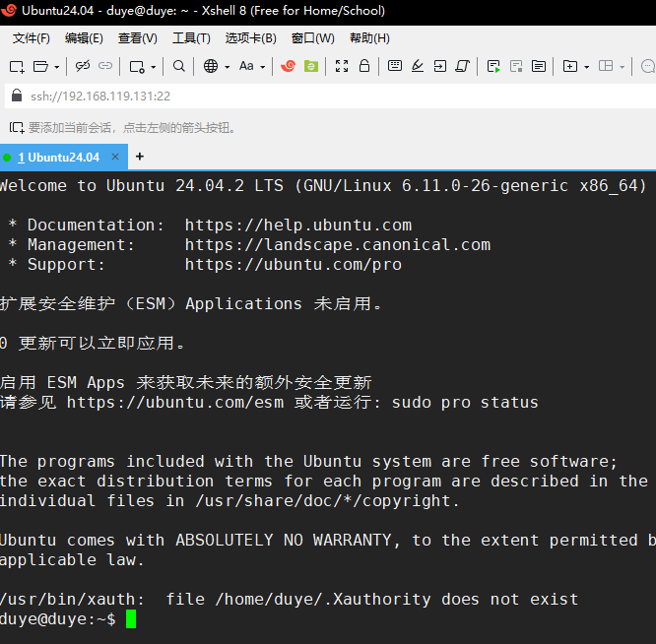Click the https://help.ubuntu.com text
This screenshot has height=644, width=656.
click(298, 225)
